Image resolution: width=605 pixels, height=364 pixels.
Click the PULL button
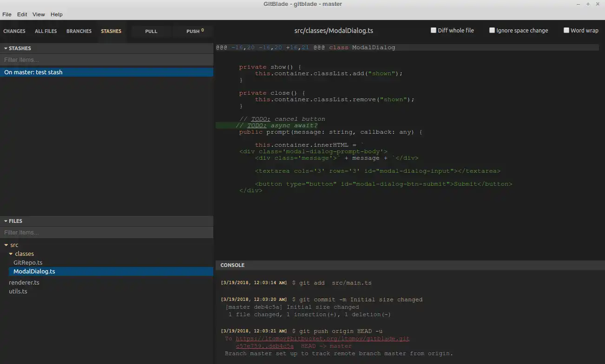[x=151, y=32]
